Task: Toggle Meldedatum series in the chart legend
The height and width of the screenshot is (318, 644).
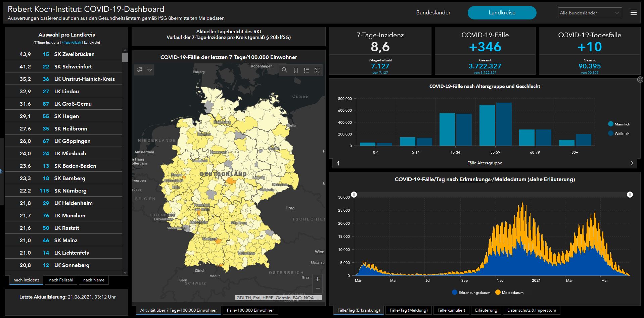Action: click(x=498, y=293)
